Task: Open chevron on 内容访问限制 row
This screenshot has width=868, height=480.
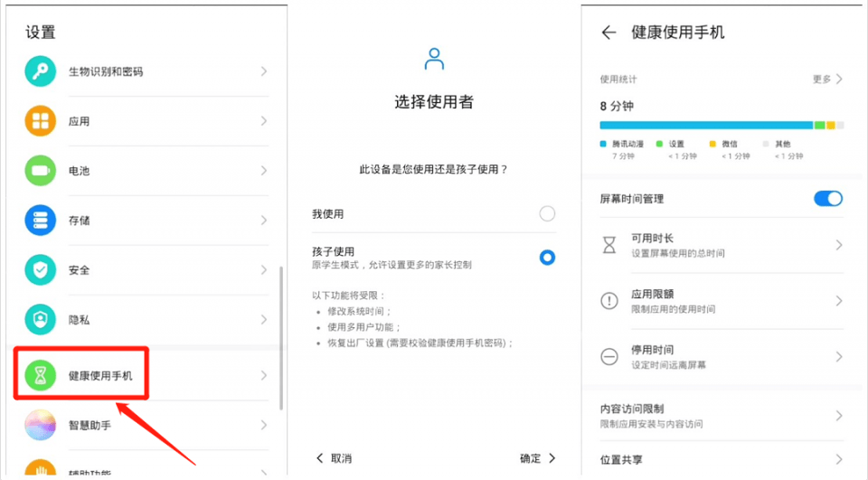Action: pos(839,416)
